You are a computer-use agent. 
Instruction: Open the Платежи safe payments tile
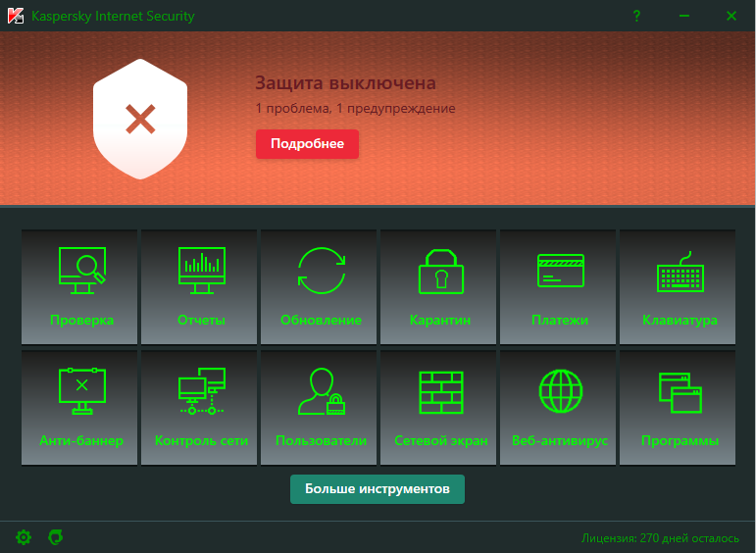click(558, 287)
